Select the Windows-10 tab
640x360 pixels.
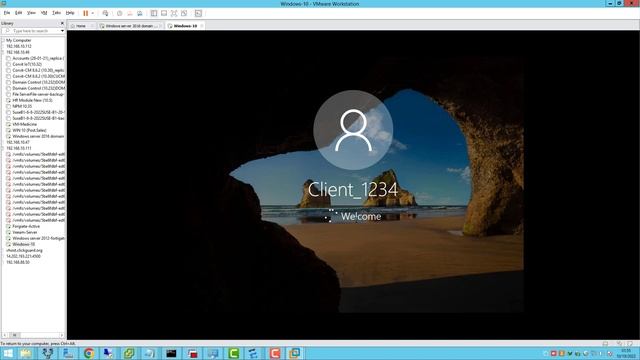[185, 26]
